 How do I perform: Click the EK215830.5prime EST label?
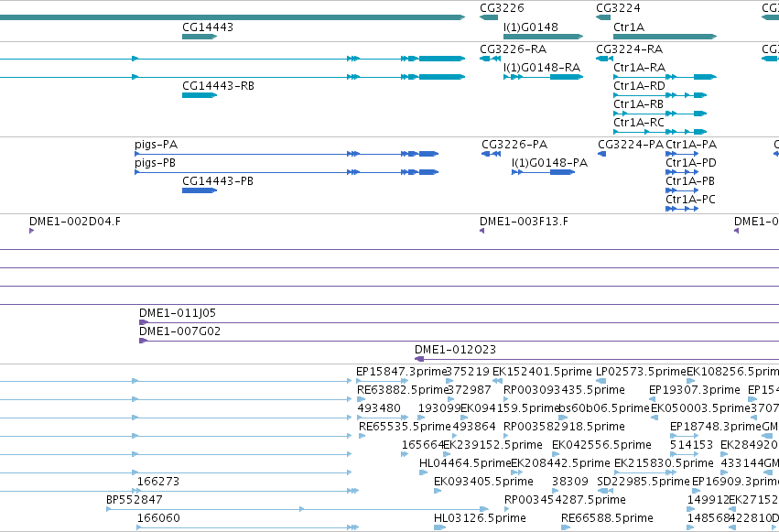664,463
